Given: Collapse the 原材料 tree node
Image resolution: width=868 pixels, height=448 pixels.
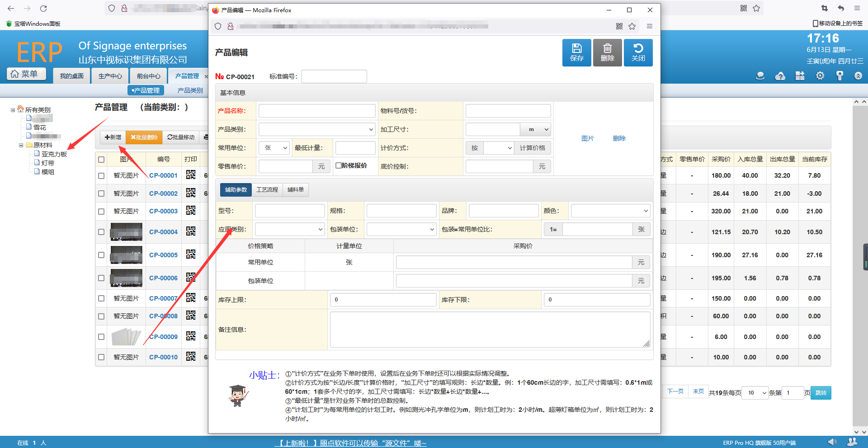Looking at the screenshot, I should click(x=21, y=145).
